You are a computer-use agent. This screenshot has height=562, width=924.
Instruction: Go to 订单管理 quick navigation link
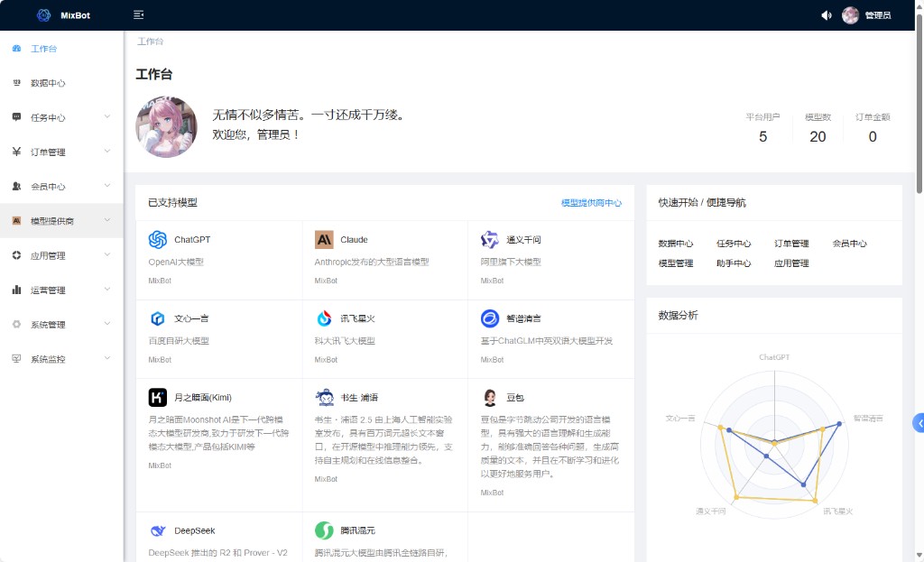791,244
